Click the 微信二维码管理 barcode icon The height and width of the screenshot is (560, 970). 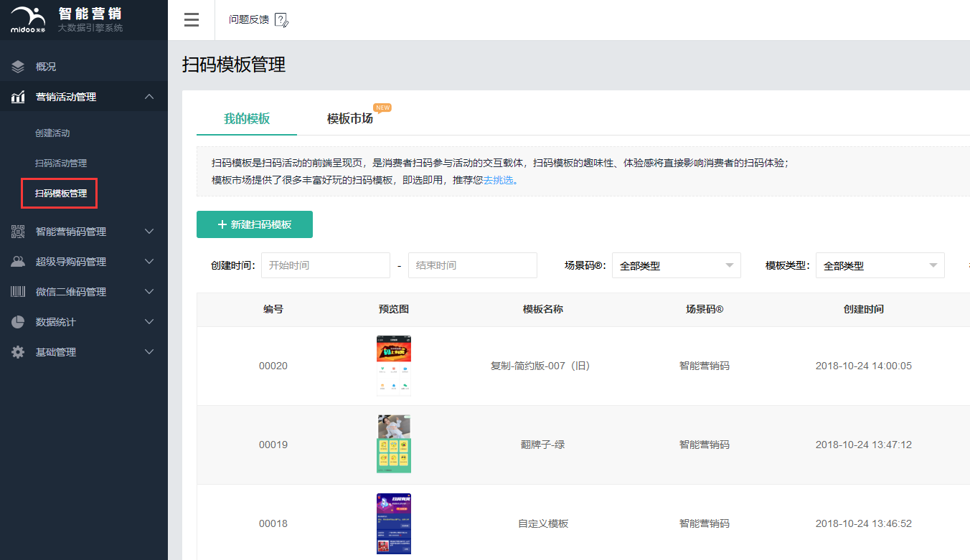coord(18,292)
